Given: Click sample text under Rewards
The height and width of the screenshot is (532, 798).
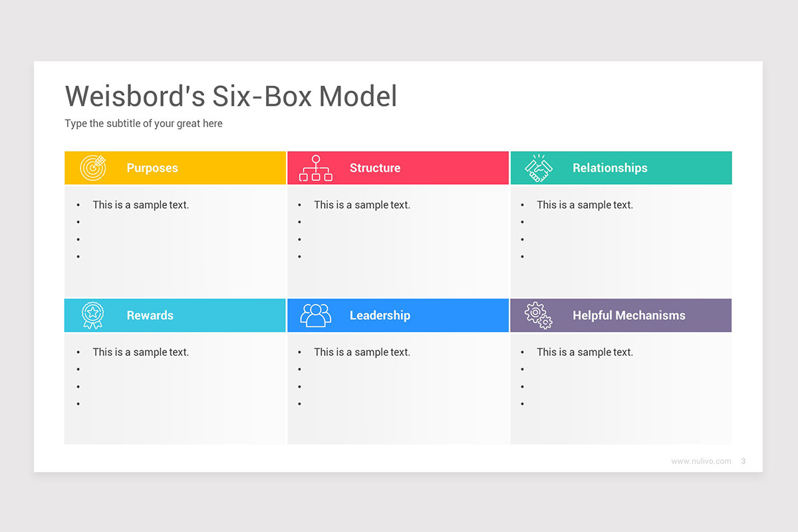Looking at the screenshot, I should (x=141, y=352).
